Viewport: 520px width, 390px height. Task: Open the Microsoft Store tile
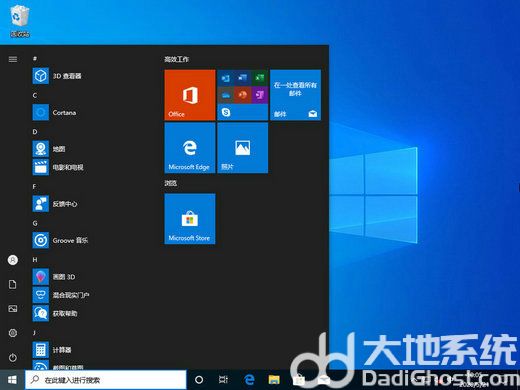[x=190, y=219]
